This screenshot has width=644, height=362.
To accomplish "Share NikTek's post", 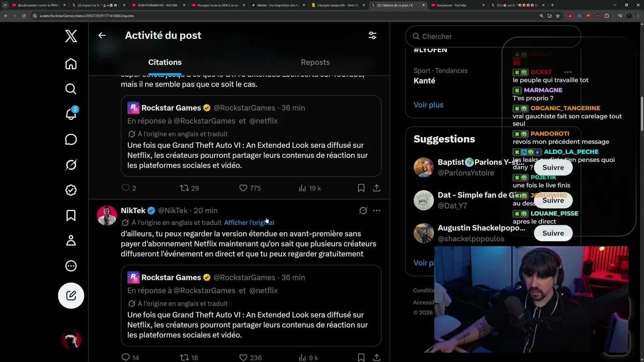I will click(376, 357).
